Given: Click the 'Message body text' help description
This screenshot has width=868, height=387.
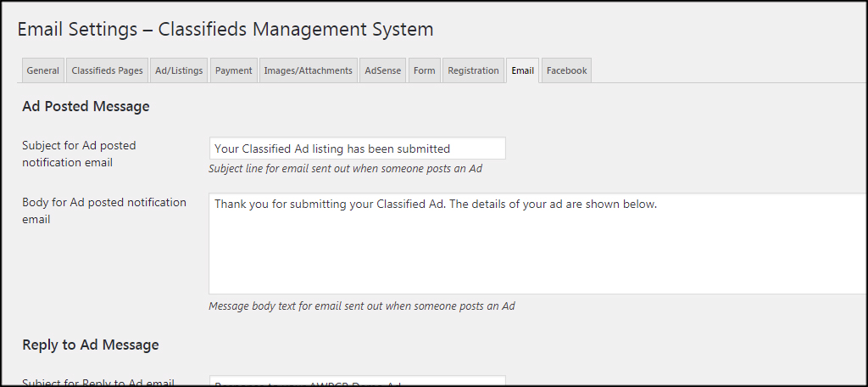Looking at the screenshot, I should (x=362, y=306).
